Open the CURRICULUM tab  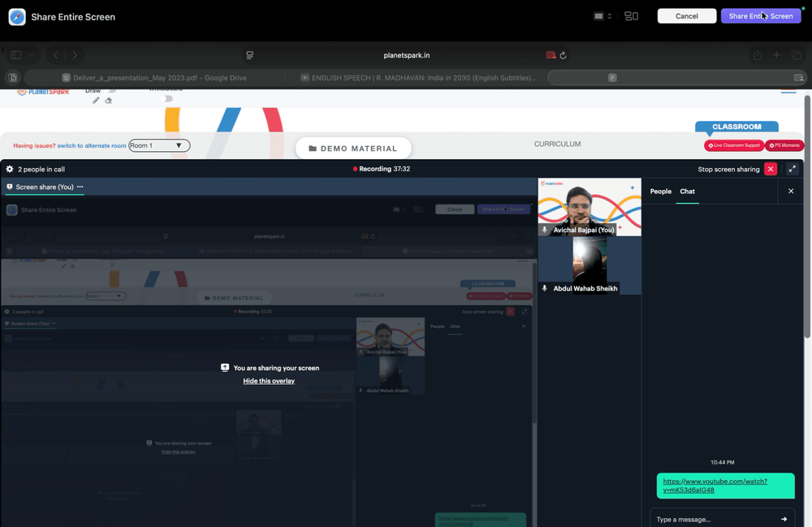coord(557,144)
